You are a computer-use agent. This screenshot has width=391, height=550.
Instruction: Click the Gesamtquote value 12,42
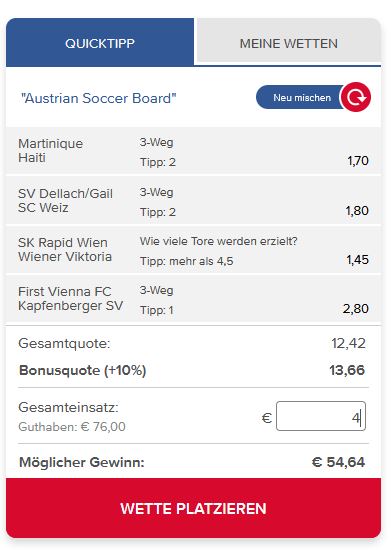[348, 343]
